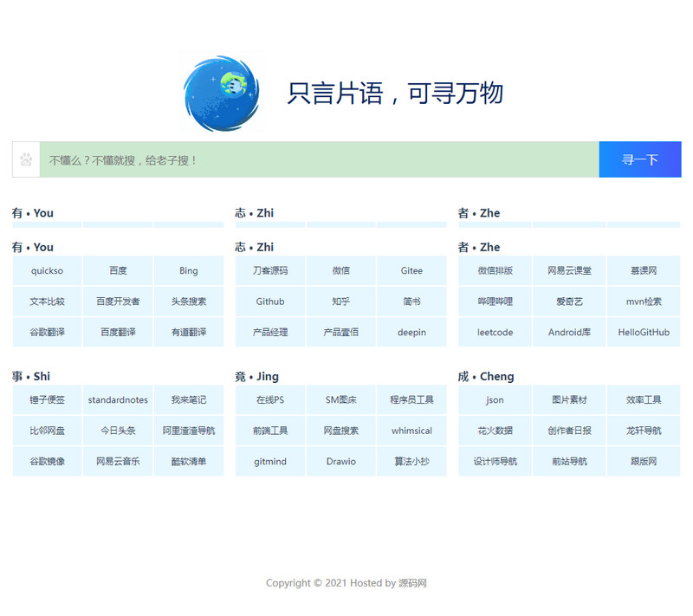Open 源码网 footer link

tap(412, 583)
